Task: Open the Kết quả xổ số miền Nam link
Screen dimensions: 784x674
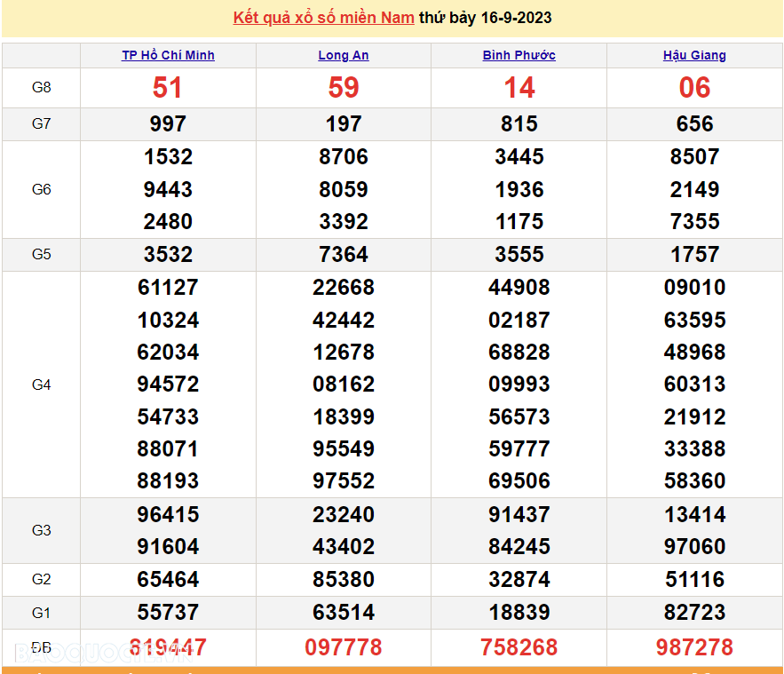Action: point(323,18)
